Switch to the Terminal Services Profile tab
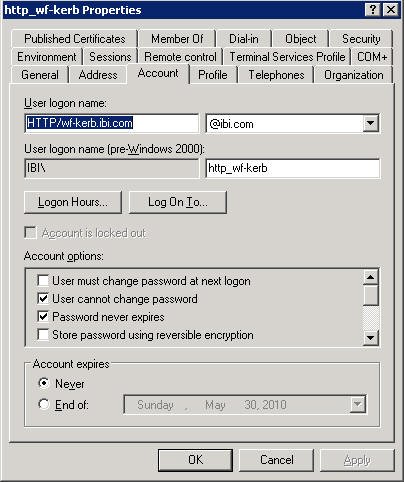This screenshot has width=404, height=482. 287,57
